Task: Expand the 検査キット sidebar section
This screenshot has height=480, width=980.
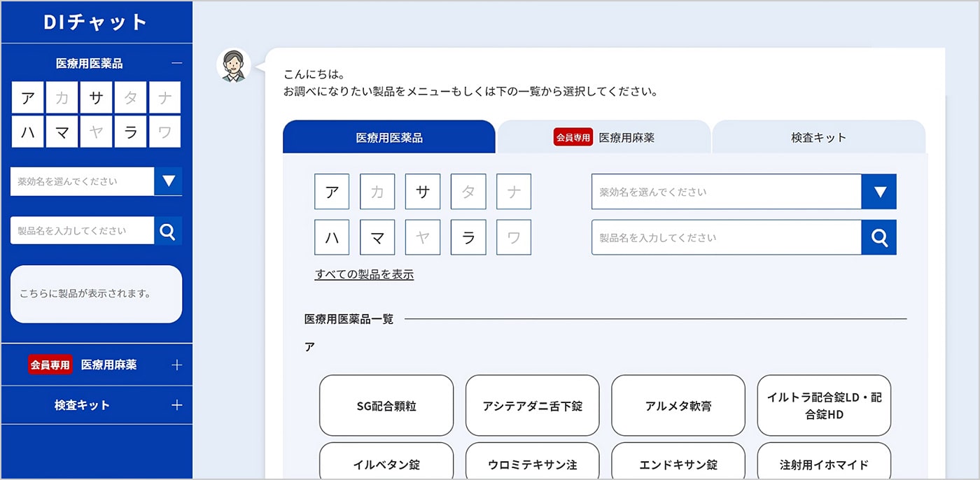Action: [176, 405]
